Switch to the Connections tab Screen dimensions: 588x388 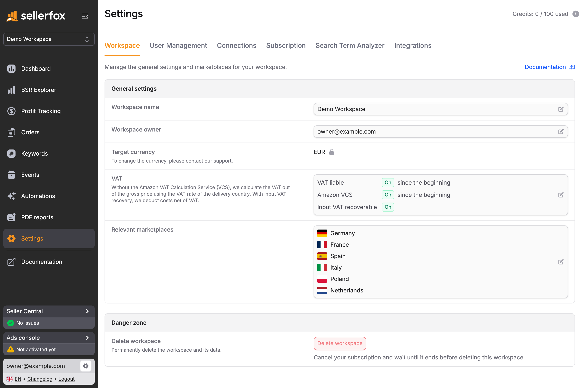(x=236, y=46)
